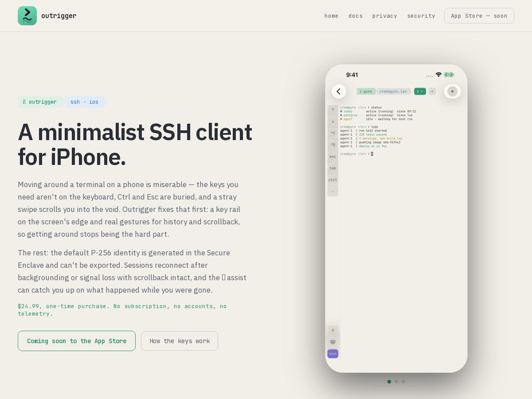Screen dimensions: 532x399
Task: Tap the ctrl key on the rail
Action: [333, 180]
